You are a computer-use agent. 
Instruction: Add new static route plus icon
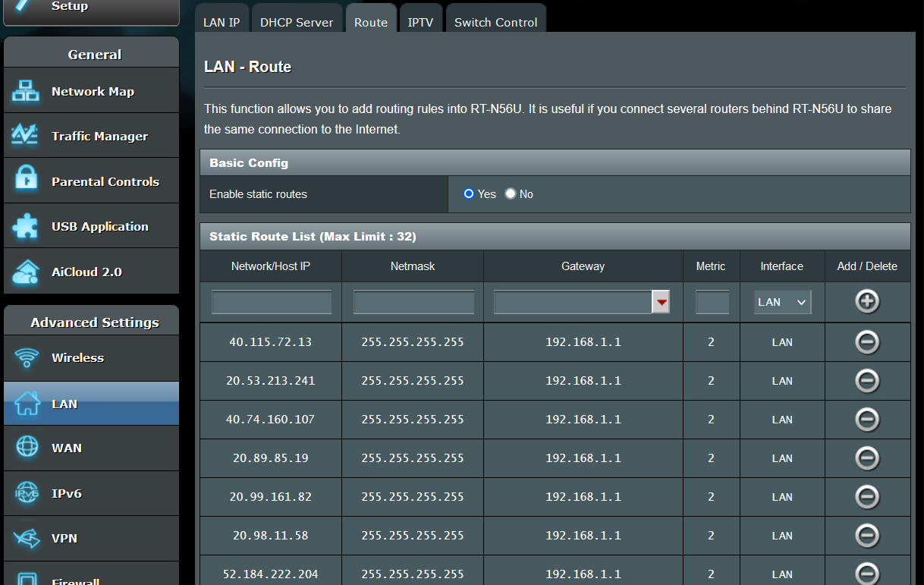tap(867, 301)
